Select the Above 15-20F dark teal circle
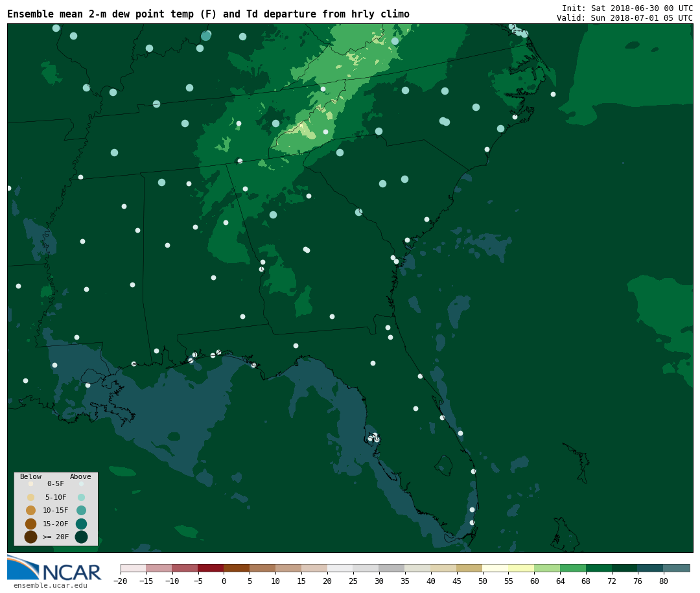 pyautogui.click(x=81, y=524)
